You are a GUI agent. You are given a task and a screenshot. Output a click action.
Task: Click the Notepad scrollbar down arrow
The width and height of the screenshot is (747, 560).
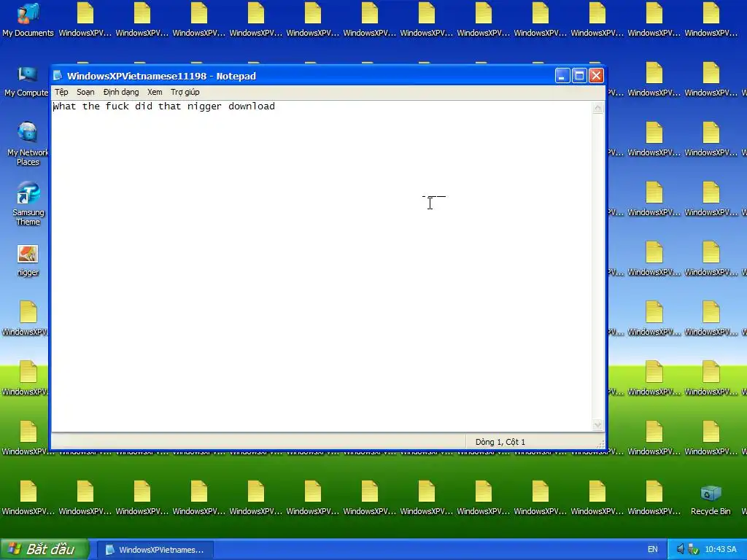tap(597, 424)
